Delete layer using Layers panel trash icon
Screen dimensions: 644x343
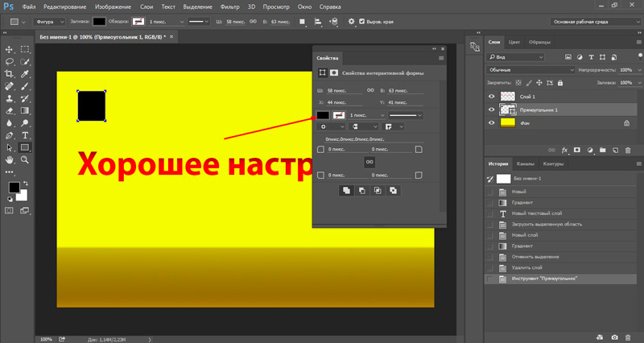[630, 150]
